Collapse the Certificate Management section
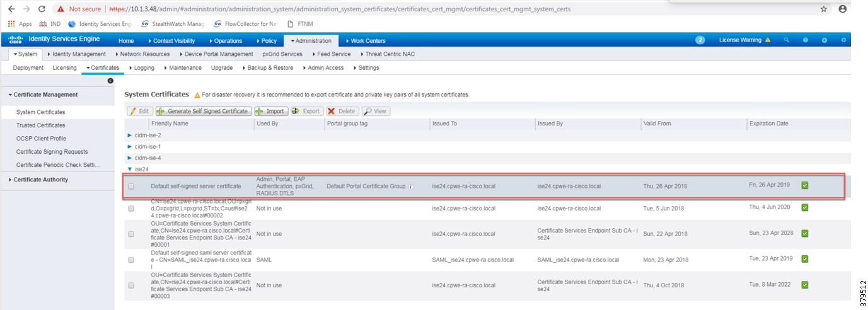Screen dimensions: 868x310 click(x=42, y=95)
